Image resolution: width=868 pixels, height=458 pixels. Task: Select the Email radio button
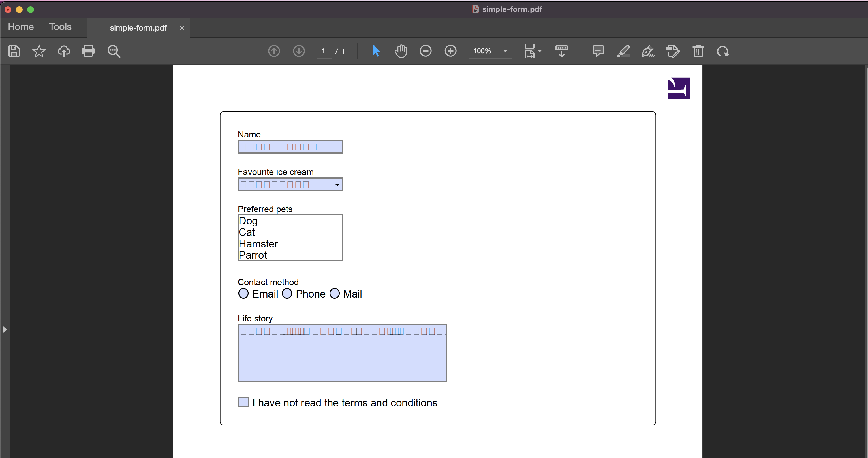(x=243, y=293)
